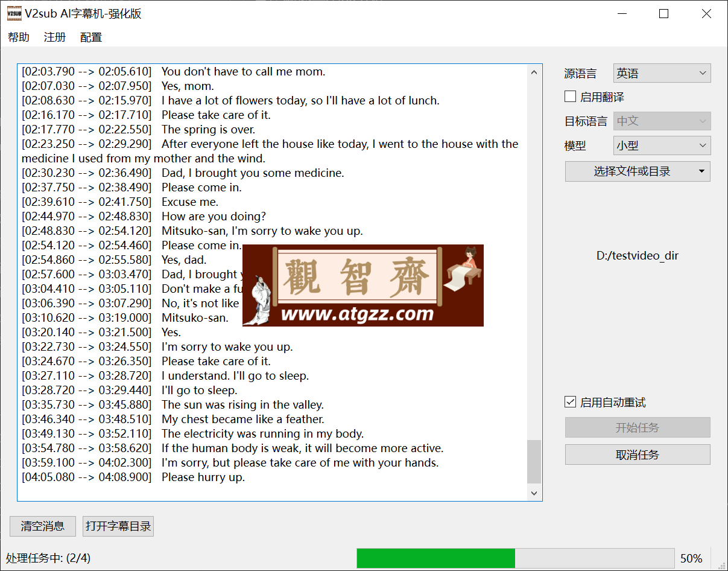
Task: Click the V2sub app icon in title bar
Action: pyautogui.click(x=14, y=13)
